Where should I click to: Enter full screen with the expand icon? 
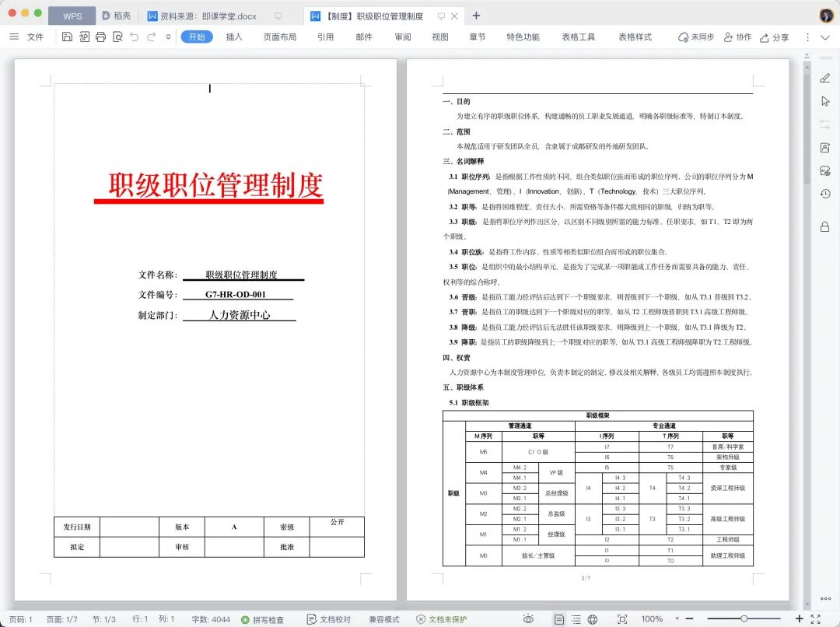pyautogui.click(x=816, y=619)
